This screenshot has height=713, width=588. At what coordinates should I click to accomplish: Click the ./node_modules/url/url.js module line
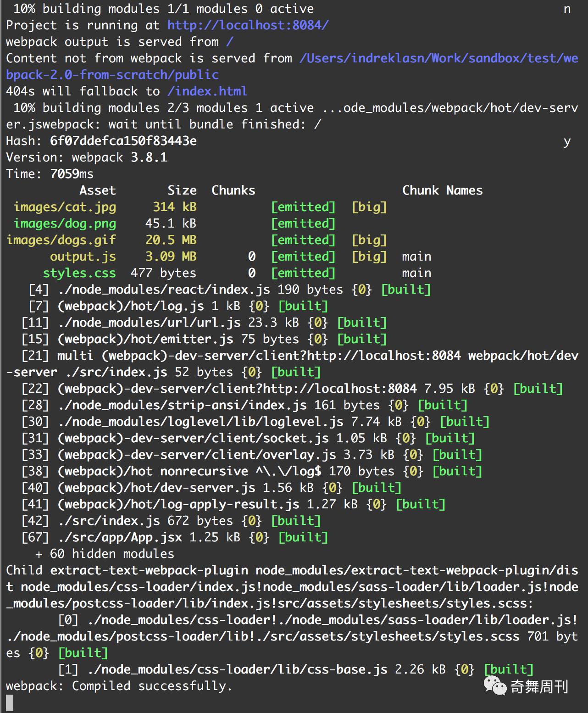point(204,323)
